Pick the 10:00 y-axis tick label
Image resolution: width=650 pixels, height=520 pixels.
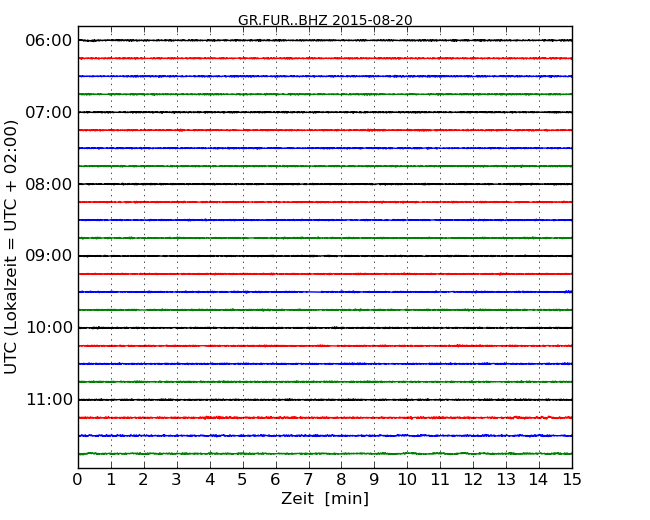click(x=49, y=328)
